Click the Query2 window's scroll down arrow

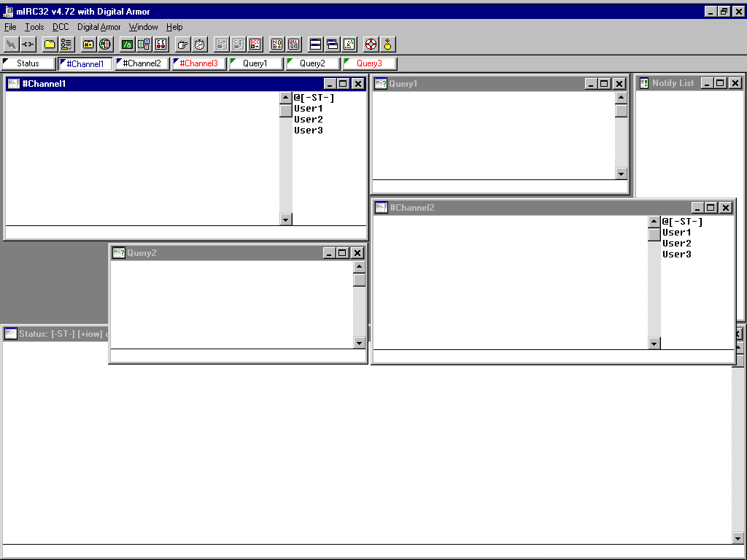tap(359, 343)
